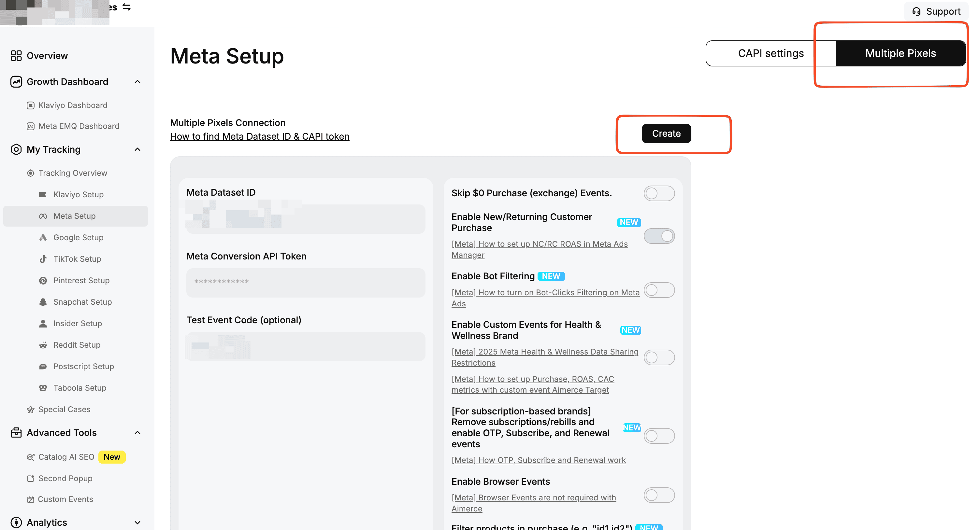
Task: Click the Reddit Setup icon
Action: (43, 345)
